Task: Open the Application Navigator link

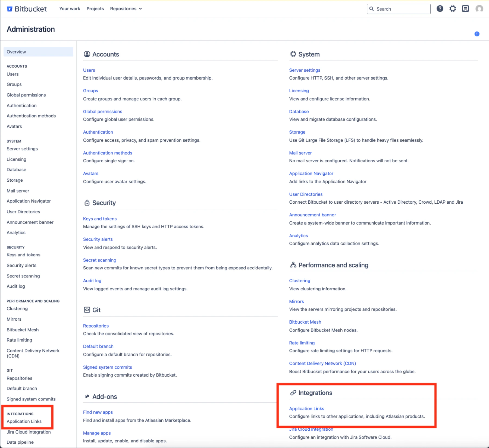Action: pos(311,173)
